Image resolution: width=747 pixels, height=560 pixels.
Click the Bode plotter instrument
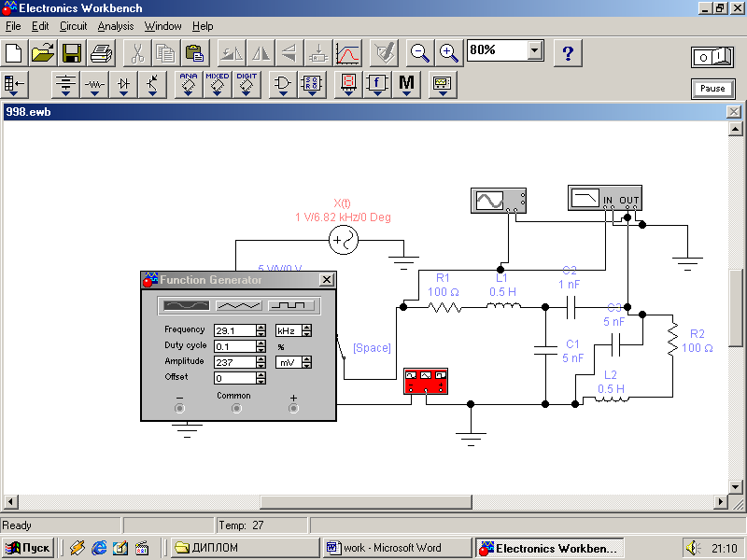pos(605,198)
